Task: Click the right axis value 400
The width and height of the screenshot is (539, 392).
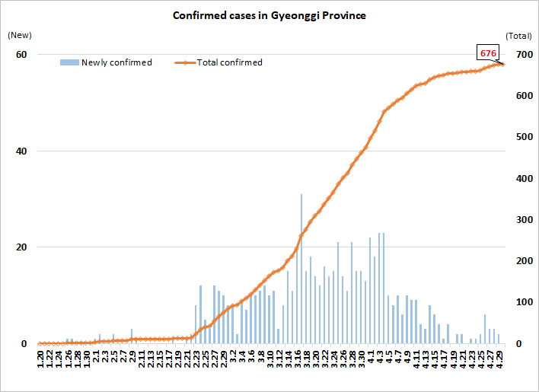Action: pos(525,179)
